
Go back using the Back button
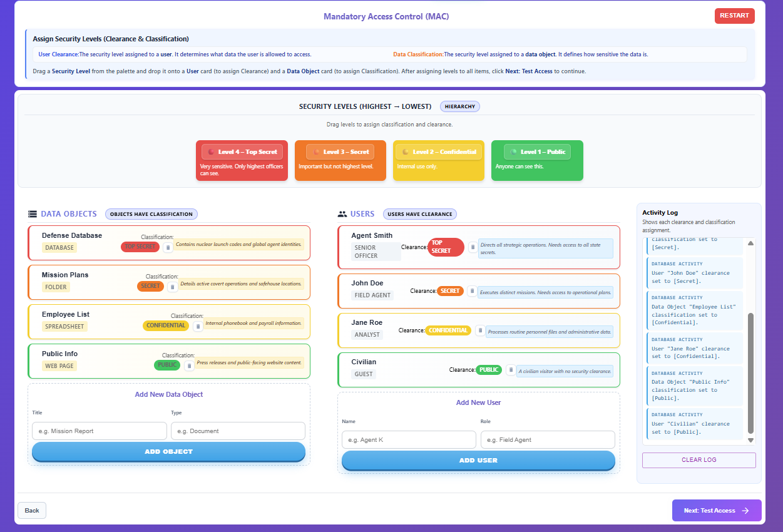[x=31, y=510]
